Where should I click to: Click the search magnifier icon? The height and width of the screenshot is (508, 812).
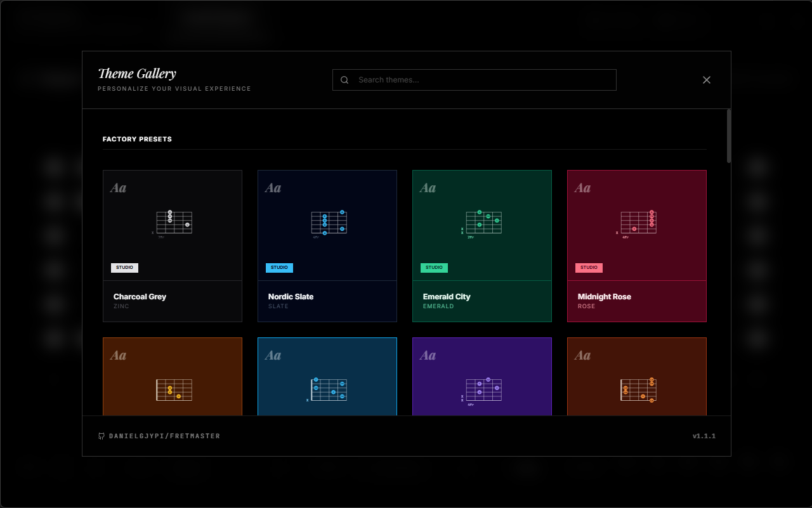(x=344, y=80)
